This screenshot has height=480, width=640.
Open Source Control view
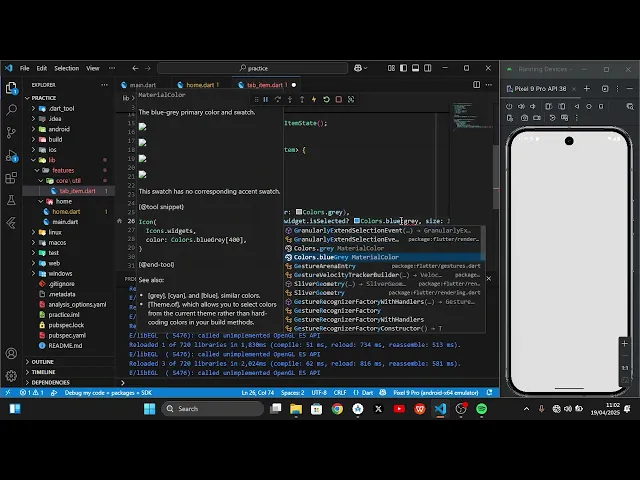[11, 132]
